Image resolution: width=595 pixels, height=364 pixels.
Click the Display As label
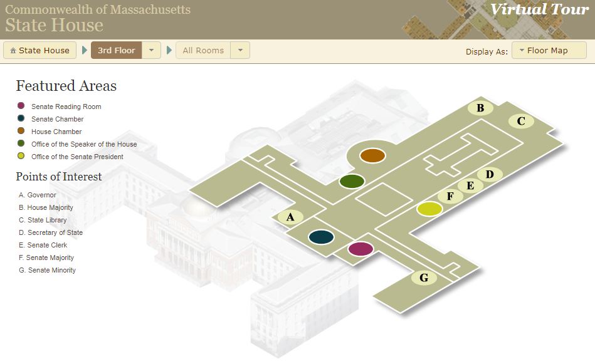pos(487,51)
